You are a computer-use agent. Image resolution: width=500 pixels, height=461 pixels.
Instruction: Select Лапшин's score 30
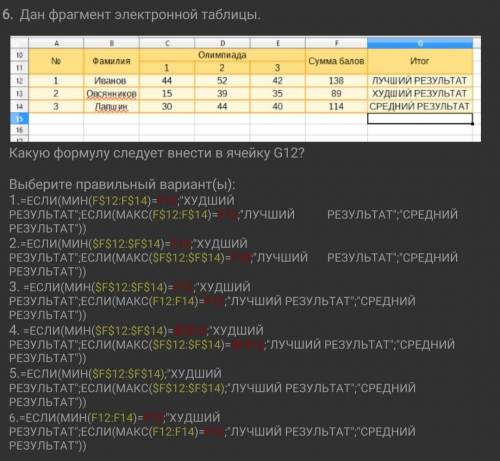167,107
